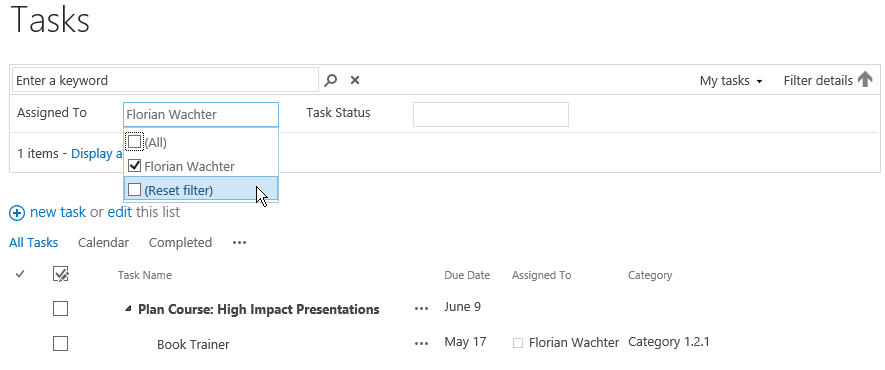Click the select-all items icon in header
Image resolution: width=885 pixels, height=370 pixels.
coord(60,274)
